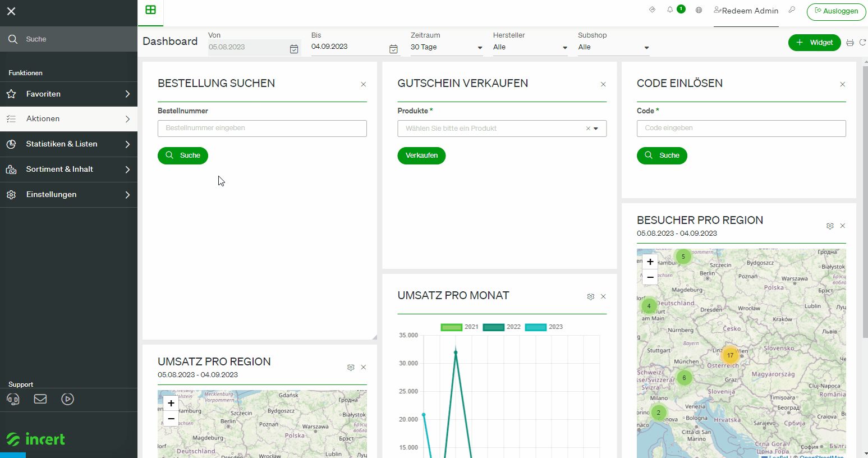The image size is (868, 458).
Task: Click map cluster marker 17
Action: coord(730,355)
